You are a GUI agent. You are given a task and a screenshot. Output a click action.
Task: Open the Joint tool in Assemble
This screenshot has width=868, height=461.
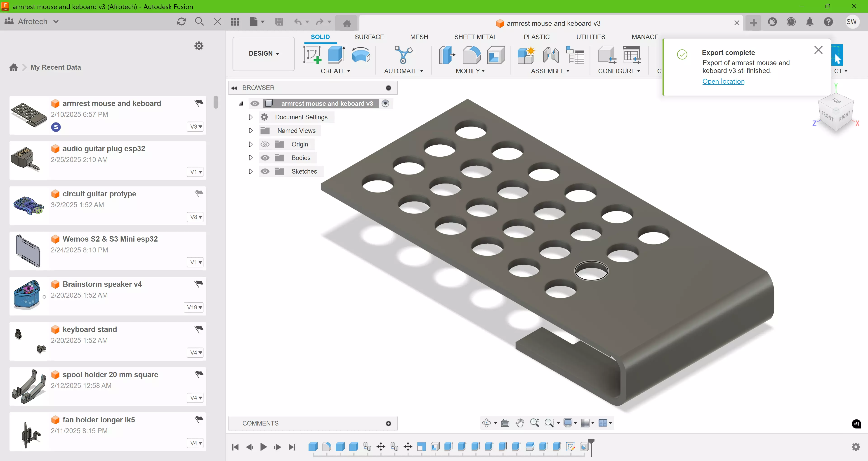pyautogui.click(x=551, y=55)
